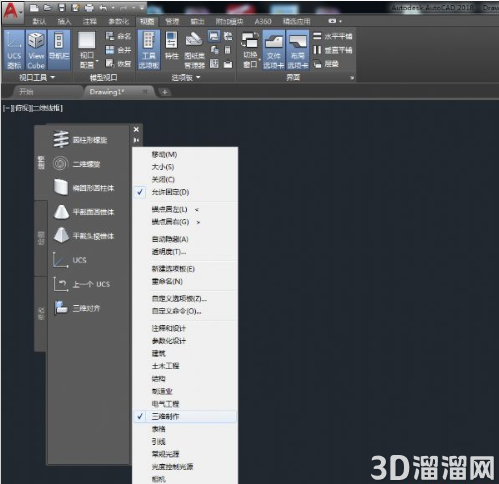Select the 平截头棱锥体 frustum pyramid tool
Screen dimensions: 499x484
coord(84,236)
